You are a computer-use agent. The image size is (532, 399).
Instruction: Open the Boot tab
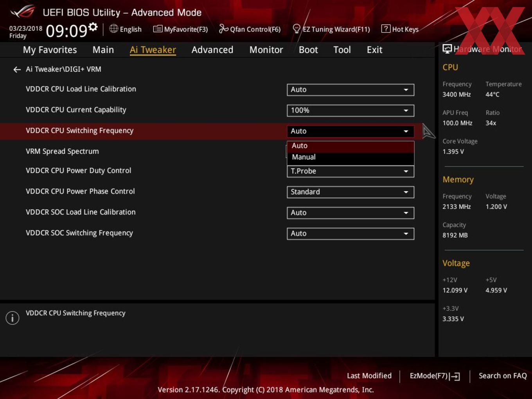click(x=308, y=50)
